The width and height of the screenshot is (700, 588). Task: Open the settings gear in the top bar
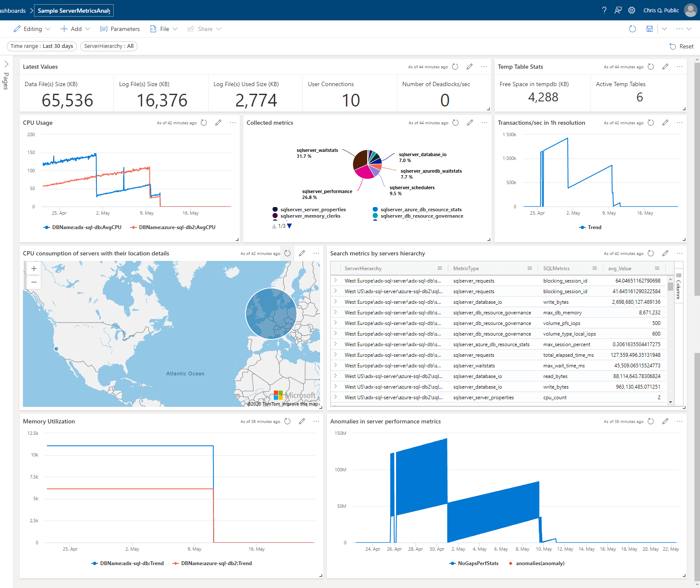pos(632,10)
